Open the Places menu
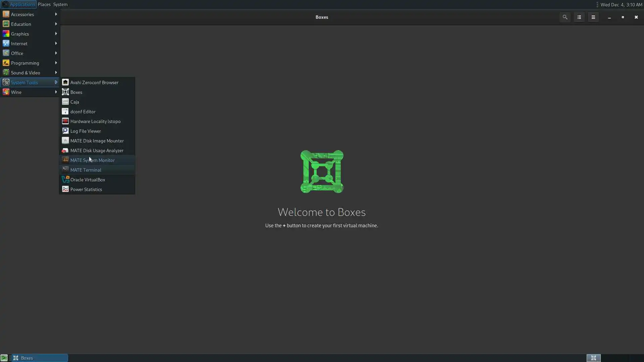The width and height of the screenshot is (644, 362). click(44, 4)
